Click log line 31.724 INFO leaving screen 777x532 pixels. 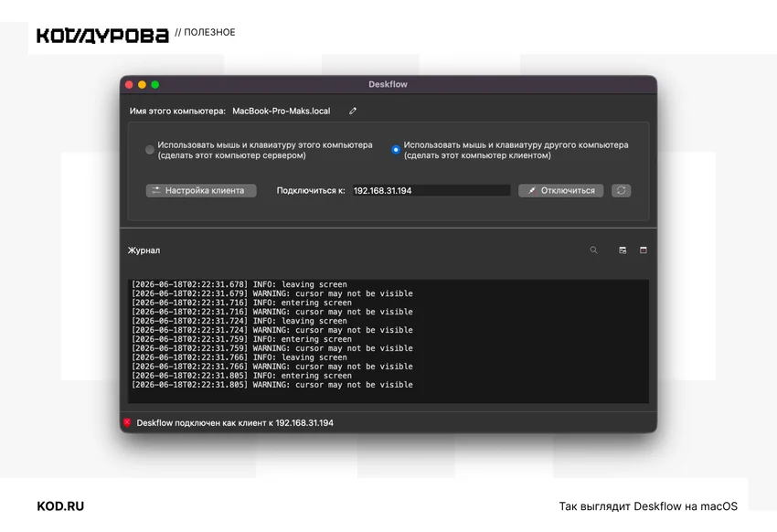(239, 321)
